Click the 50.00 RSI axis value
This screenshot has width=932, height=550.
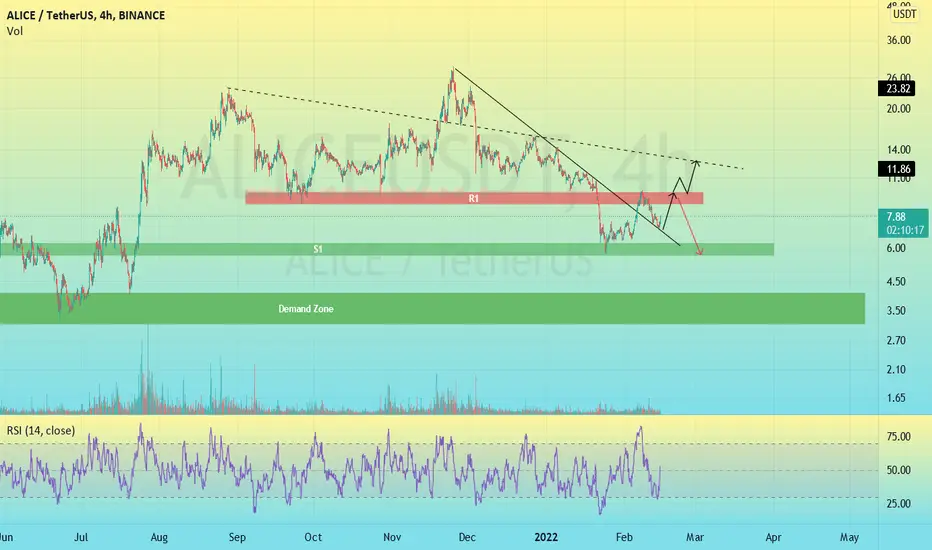[898, 470]
